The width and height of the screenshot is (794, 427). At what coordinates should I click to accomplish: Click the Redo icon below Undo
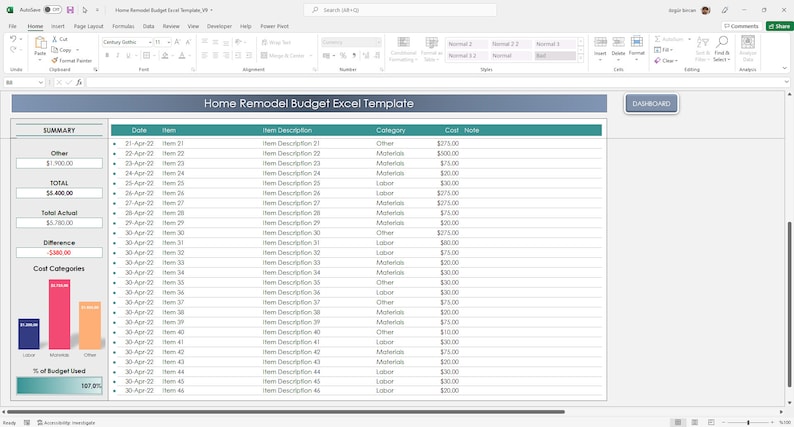pos(13,50)
